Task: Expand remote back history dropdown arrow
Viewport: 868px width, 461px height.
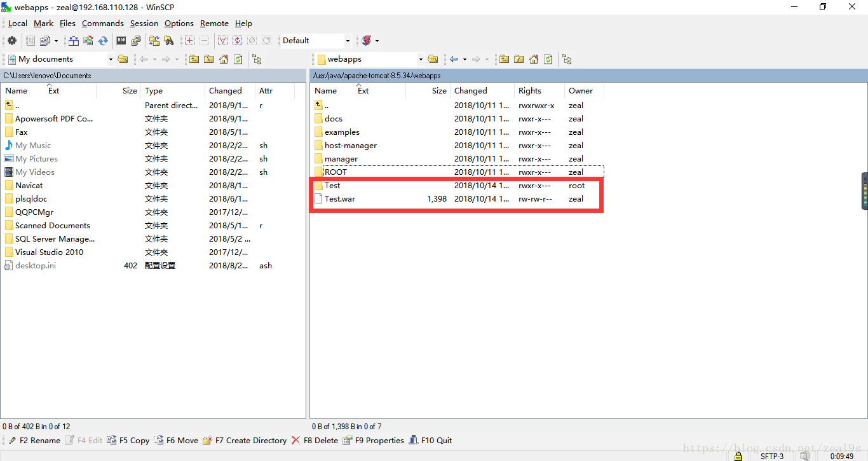Action: (465, 59)
